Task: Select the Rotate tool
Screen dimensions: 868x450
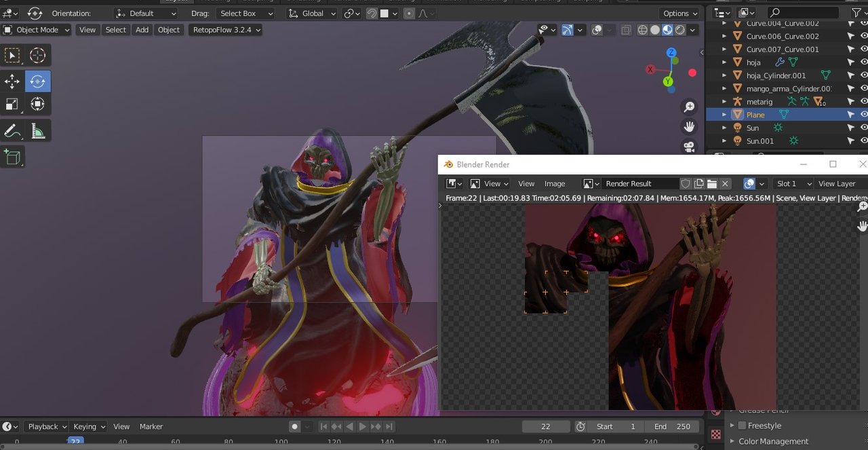Action: (37, 81)
